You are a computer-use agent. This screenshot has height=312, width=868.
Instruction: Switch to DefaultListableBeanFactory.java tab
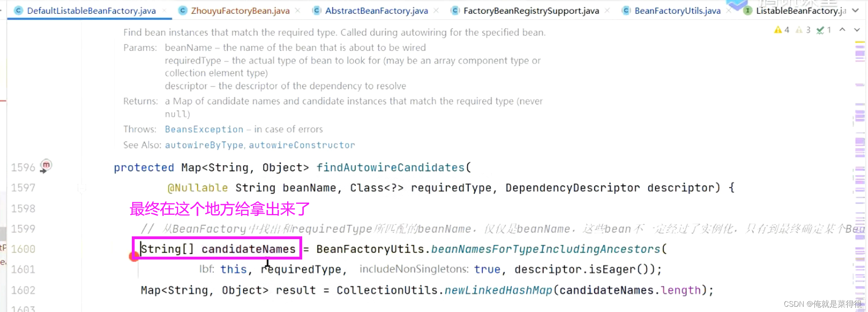[91, 11]
